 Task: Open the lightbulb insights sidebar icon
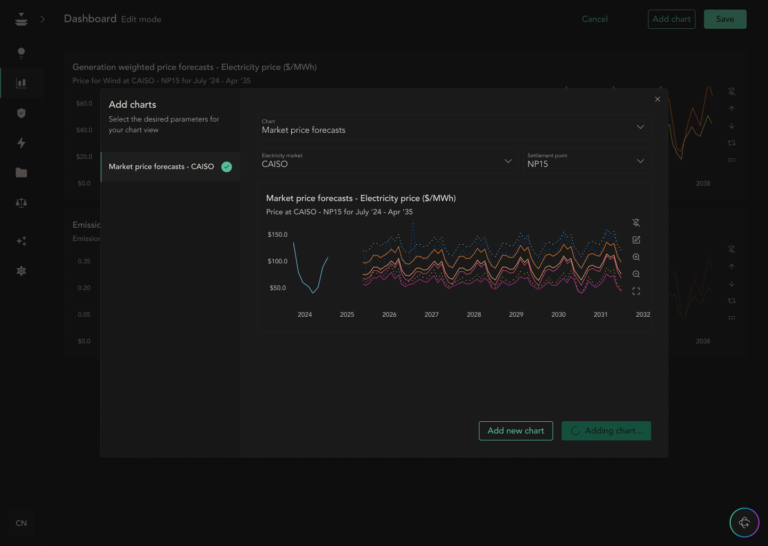point(21,53)
